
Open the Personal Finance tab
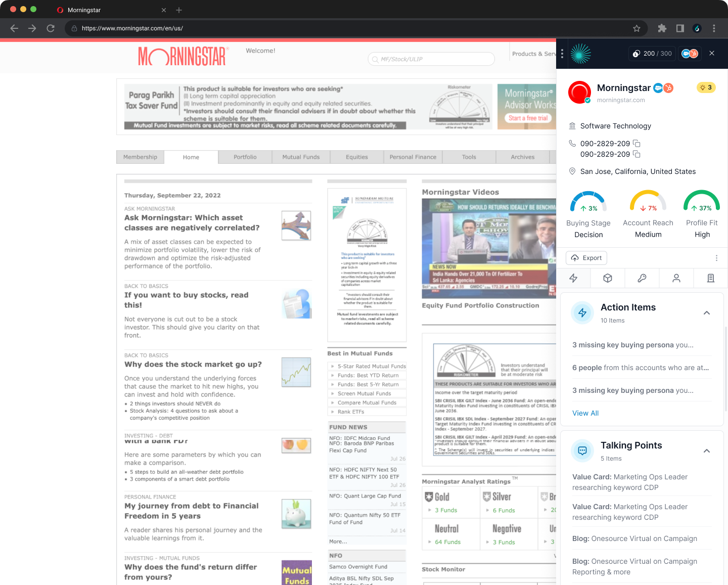pyautogui.click(x=413, y=157)
